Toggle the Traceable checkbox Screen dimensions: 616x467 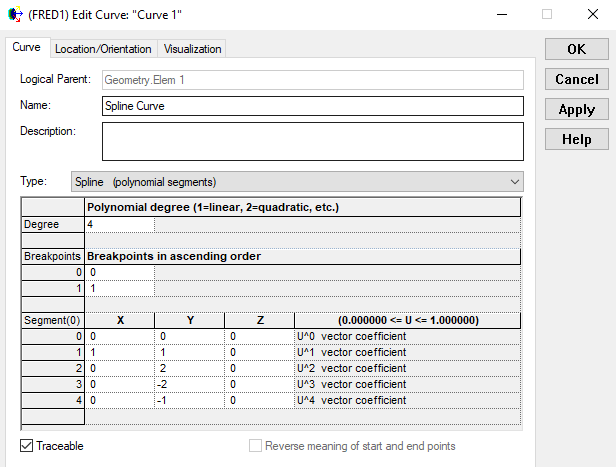tap(27, 446)
